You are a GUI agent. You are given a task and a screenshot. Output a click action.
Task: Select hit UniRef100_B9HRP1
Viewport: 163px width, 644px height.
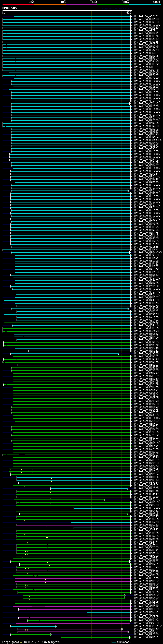click(x=146, y=33)
